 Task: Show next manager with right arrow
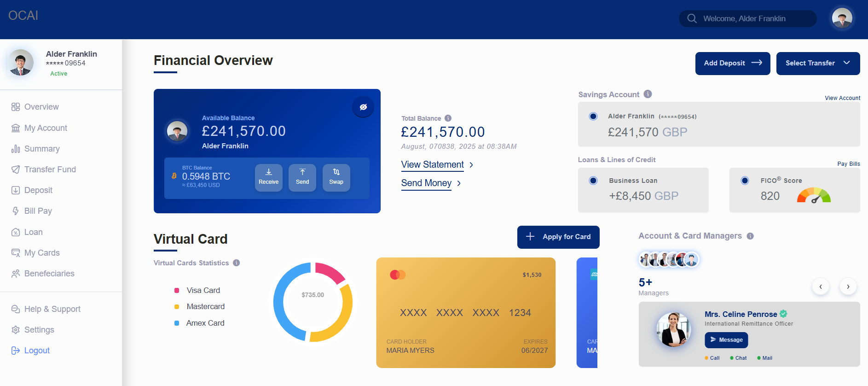click(x=848, y=287)
